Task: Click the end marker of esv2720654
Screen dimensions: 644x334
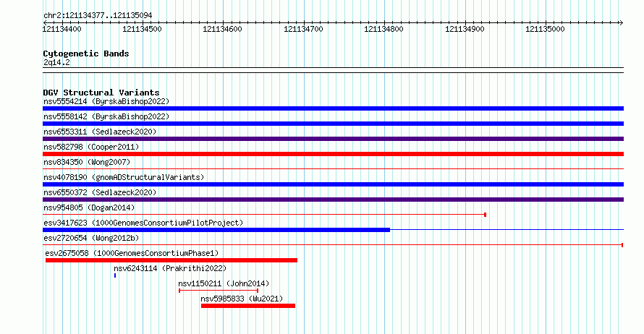Action: (622, 245)
